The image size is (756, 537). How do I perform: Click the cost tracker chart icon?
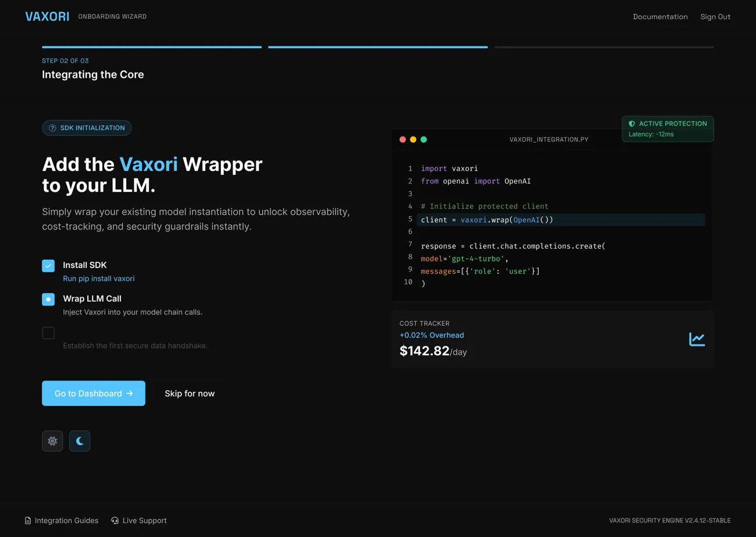[697, 339]
